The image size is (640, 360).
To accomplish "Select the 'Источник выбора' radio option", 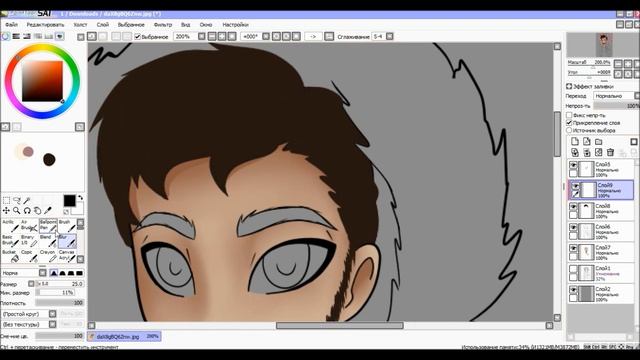I will (x=569, y=130).
